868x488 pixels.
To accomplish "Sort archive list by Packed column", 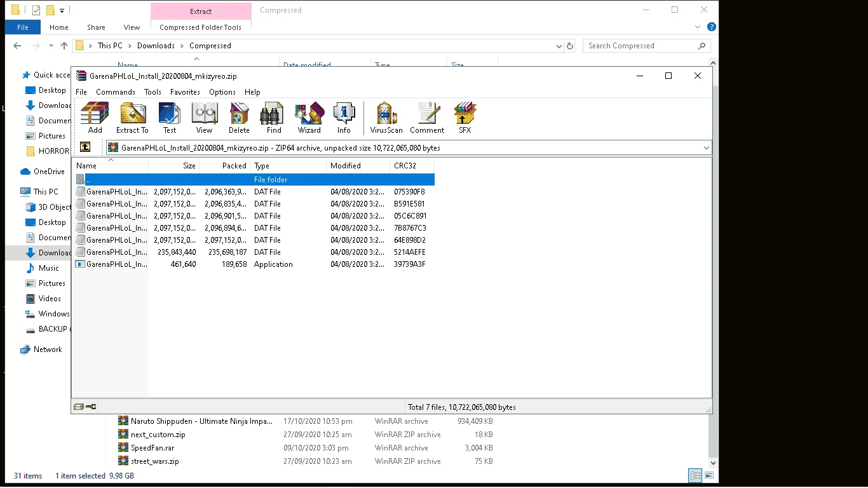I will 224,166.
